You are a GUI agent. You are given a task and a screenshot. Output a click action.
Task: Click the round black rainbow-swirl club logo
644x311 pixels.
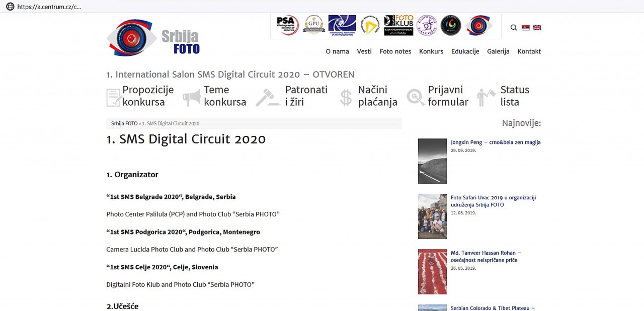[451, 25]
